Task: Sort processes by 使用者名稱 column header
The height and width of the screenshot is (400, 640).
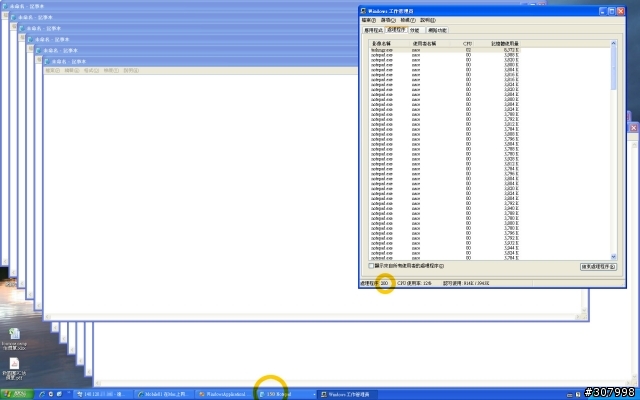Action: click(430, 43)
